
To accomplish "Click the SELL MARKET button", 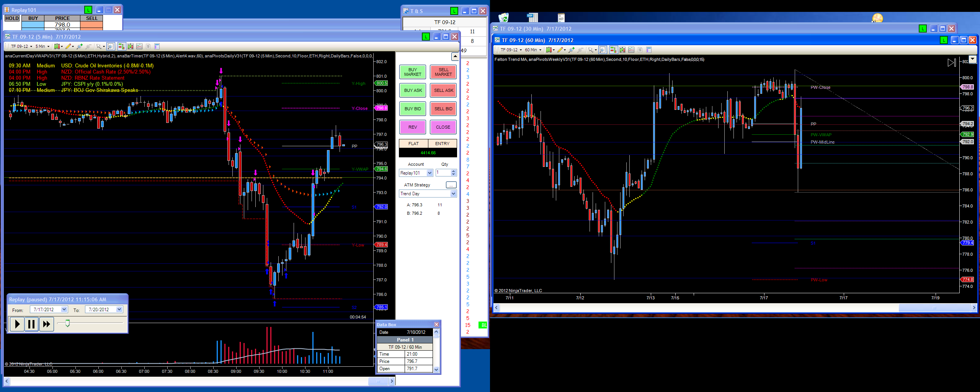I will click(x=443, y=72).
